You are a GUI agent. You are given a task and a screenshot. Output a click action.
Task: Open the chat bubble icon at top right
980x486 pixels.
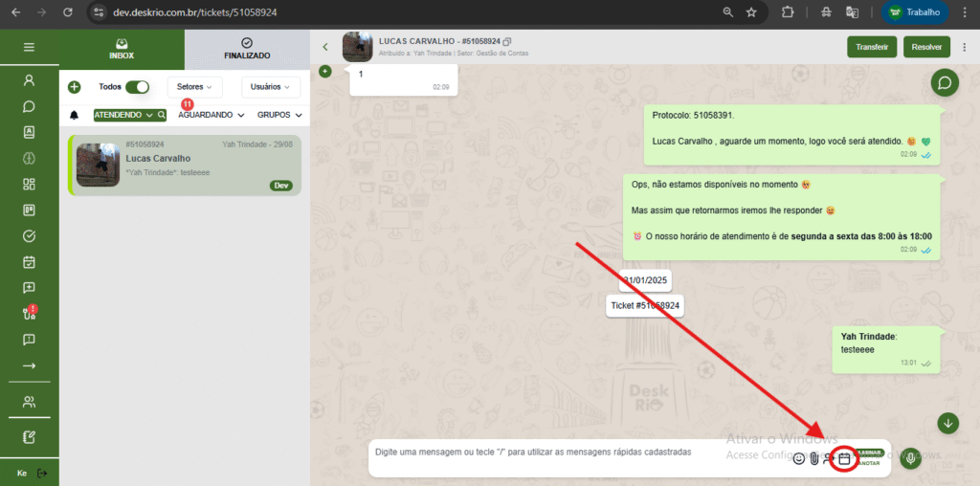coord(945,83)
